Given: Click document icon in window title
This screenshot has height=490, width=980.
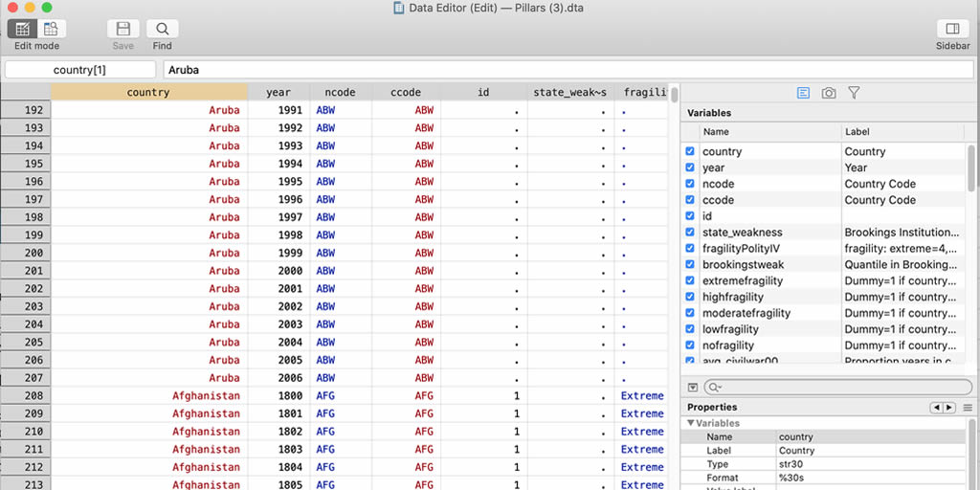Looking at the screenshot, I should tap(398, 8).
